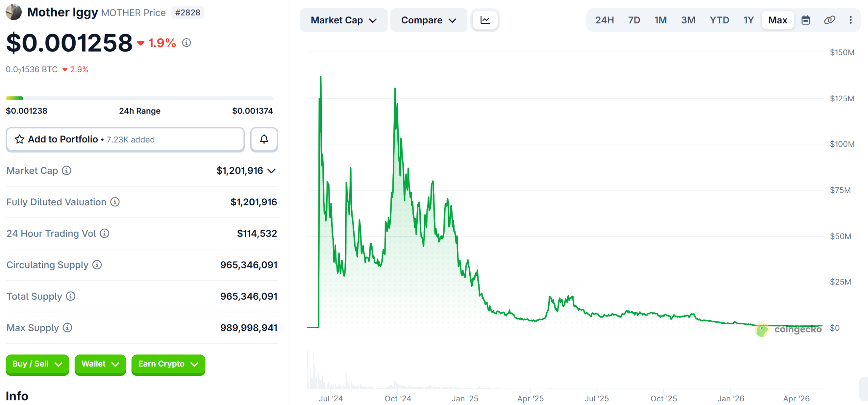
Task: Click the 24 Hour Trading Vol value $114,532
Action: pos(257,234)
